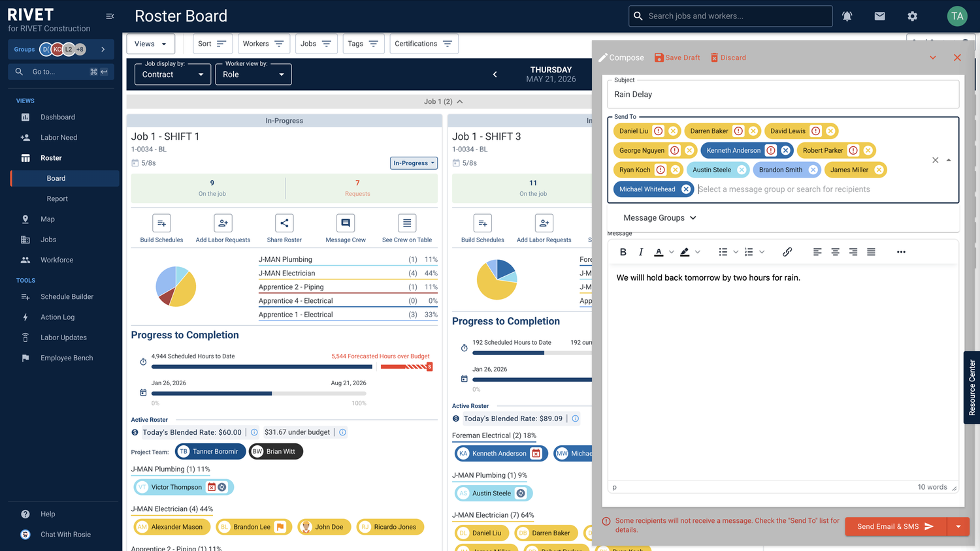The width and height of the screenshot is (980, 551).
Task: Center align the message text
Action: tap(835, 252)
